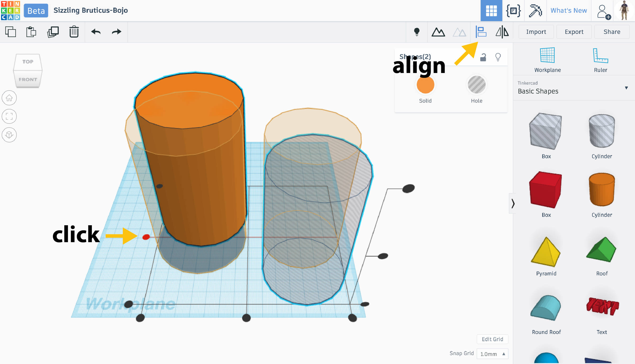
Task: Set shapes to Hole mode
Action: point(477,89)
